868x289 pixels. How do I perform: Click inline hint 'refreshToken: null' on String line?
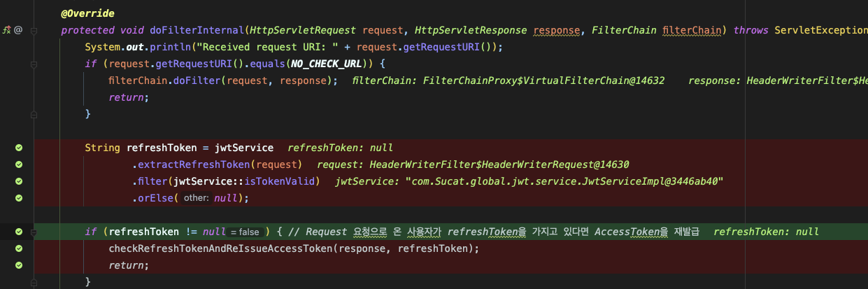[x=340, y=148]
